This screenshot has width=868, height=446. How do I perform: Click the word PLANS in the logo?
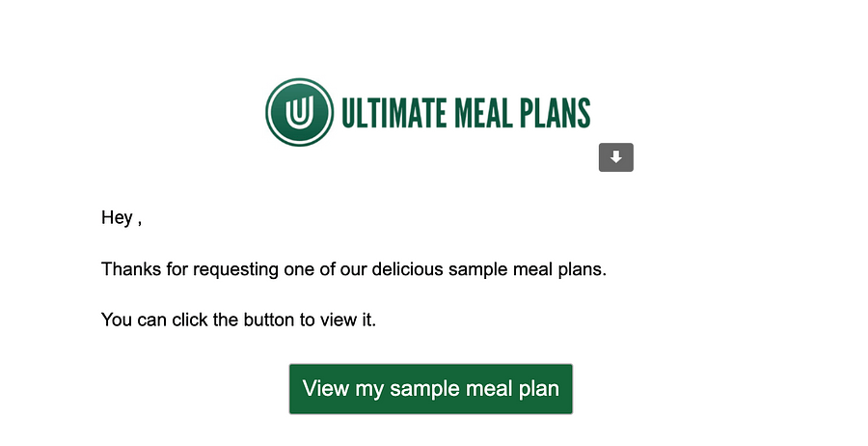point(556,113)
